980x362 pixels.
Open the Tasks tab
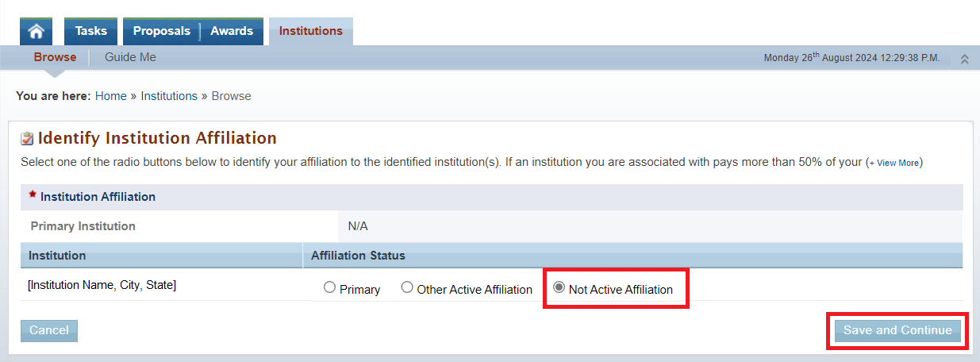(x=90, y=31)
